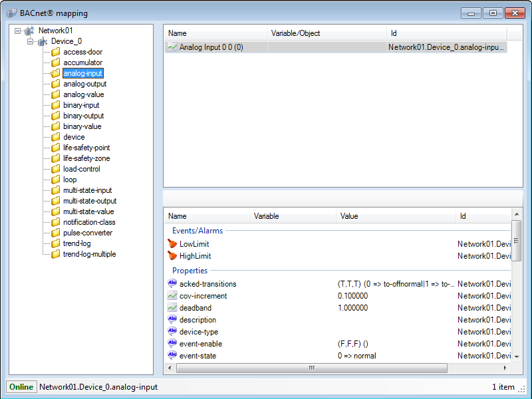
Task: Click the cov-increment property icon
Action: pos(173,296)
